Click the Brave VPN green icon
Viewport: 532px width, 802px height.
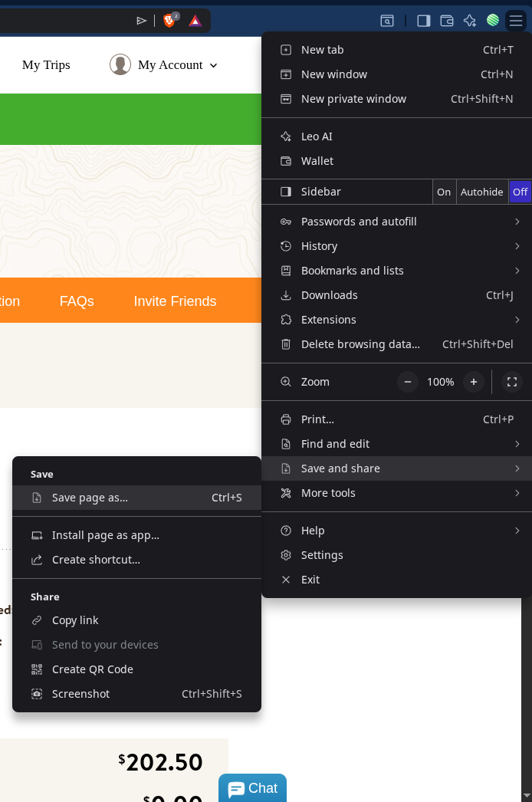click(x=493, y=21)
